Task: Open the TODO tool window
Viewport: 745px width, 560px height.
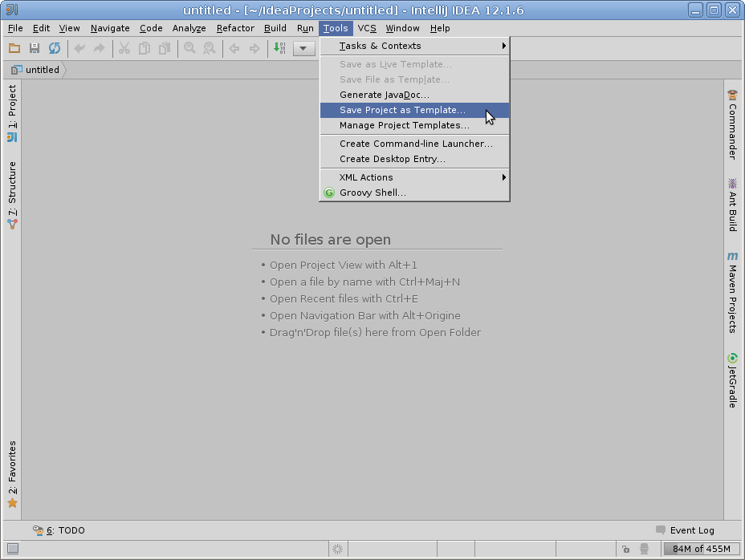Action: pos(59,530)
